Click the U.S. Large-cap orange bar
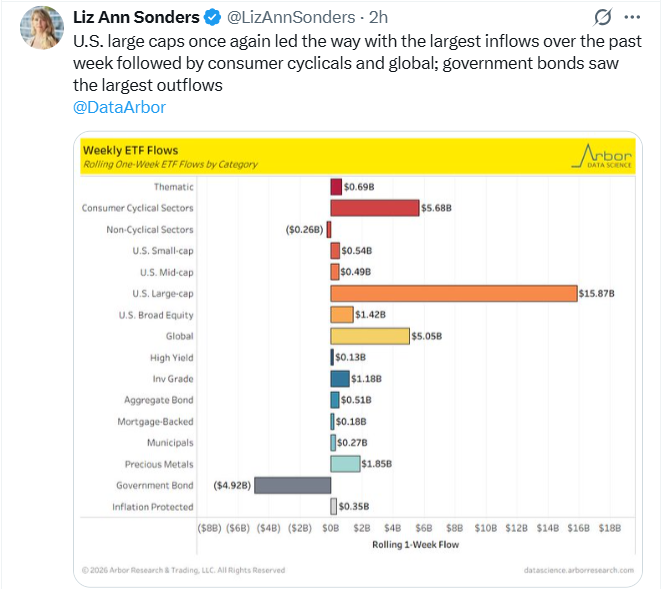 coord(454,293)
